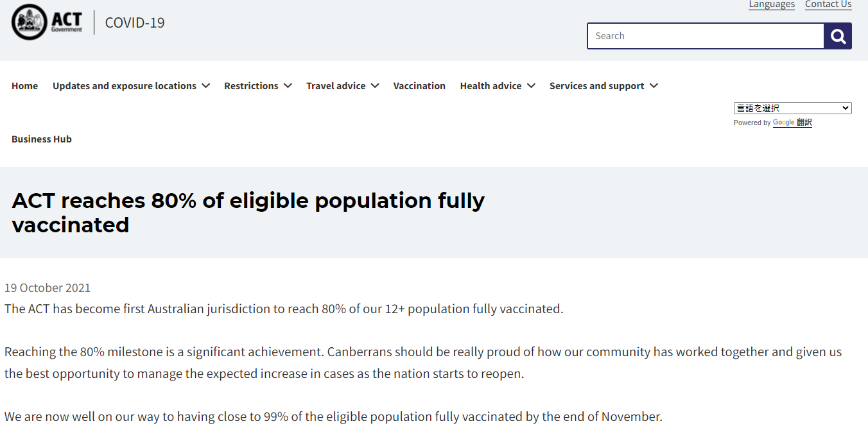Expand the Updates and exposure locations chevron

point(205,86)
